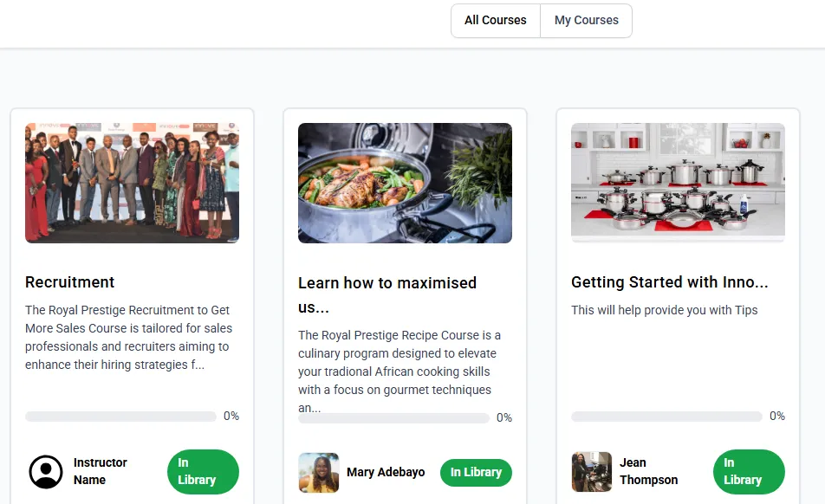Switch to the My Courses tab
Viewport: 825px width, 504px height.
tap(587, 21)
